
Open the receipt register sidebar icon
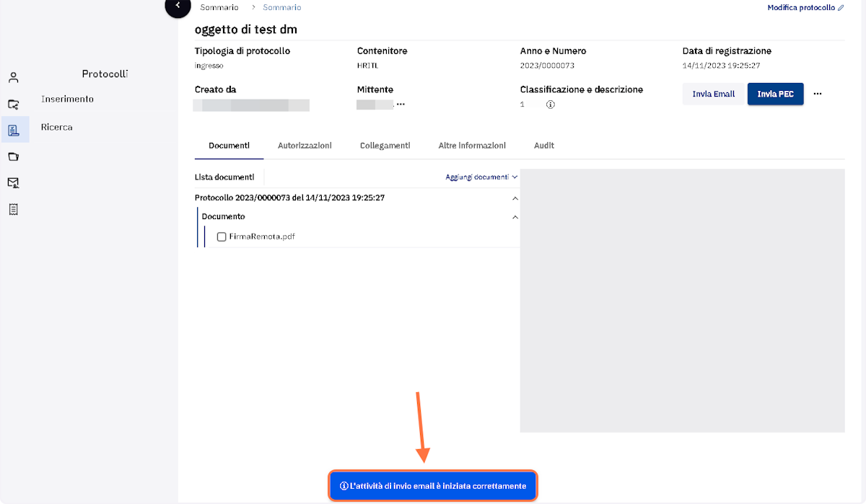pos(13,209)
